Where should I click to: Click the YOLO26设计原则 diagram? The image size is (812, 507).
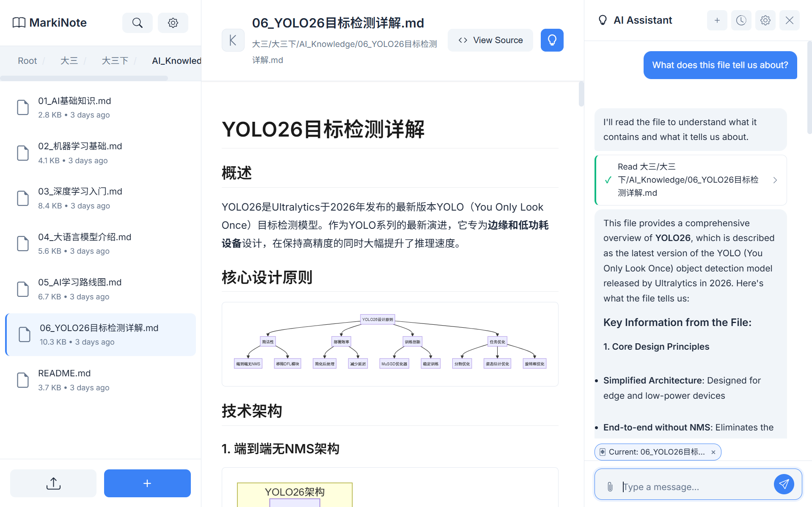point(390,344)
